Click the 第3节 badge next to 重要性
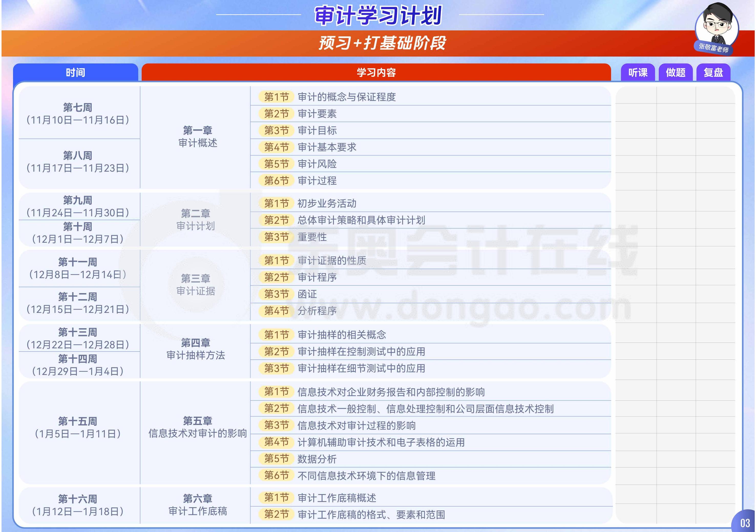Viewport: 756px width, 532px height. [276, 237]
